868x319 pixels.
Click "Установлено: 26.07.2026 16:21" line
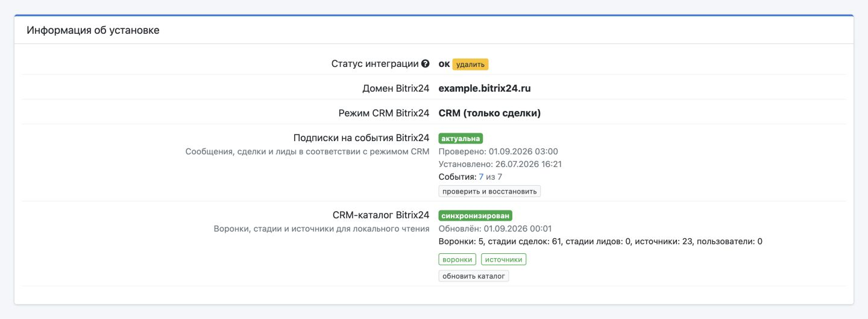(500, 164)
